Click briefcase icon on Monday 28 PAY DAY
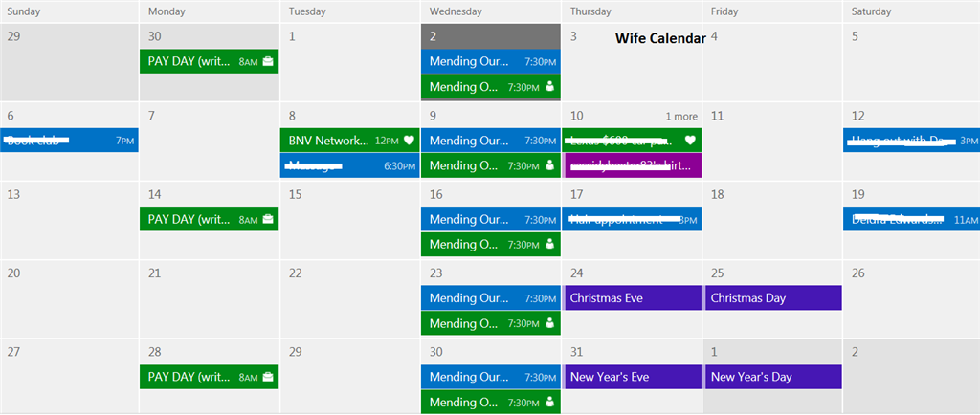 tap(268, 377)
